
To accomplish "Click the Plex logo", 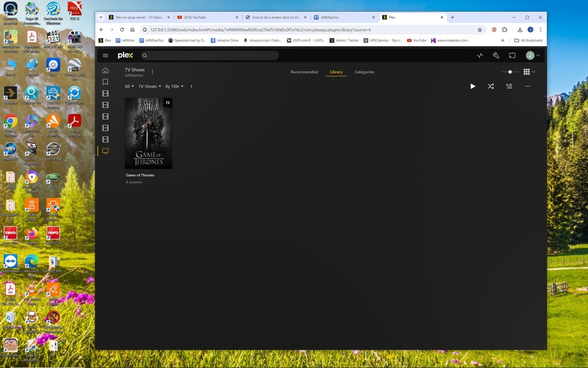I will [125, 55].
